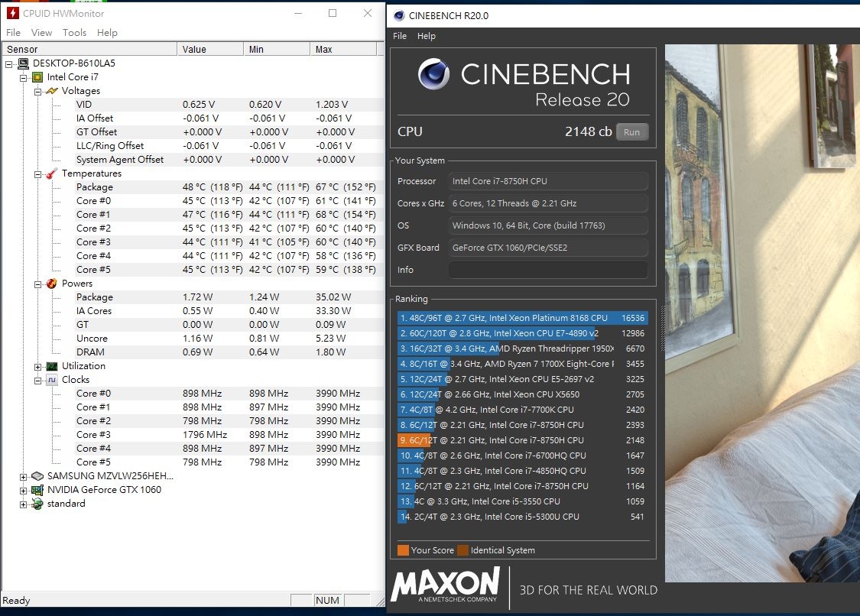Click the MAXON logo

[x=446, y=585]
